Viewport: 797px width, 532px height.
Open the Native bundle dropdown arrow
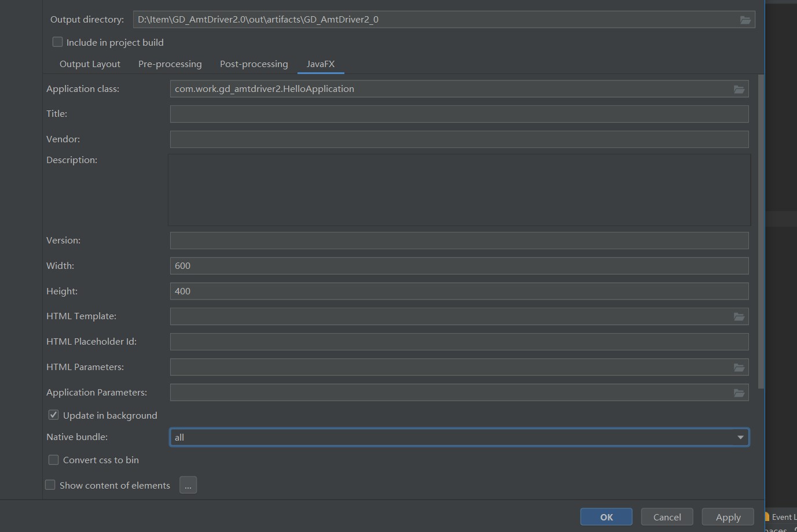click(740, 437)
